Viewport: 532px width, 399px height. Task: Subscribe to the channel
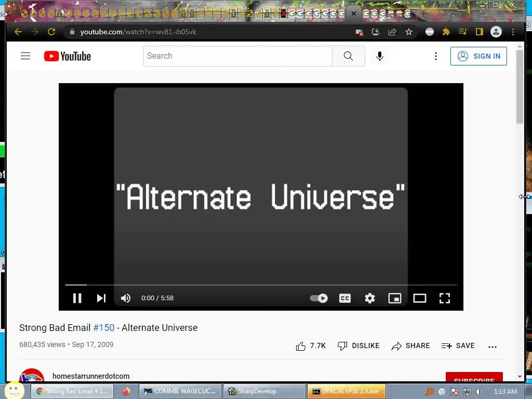(474, 377)
